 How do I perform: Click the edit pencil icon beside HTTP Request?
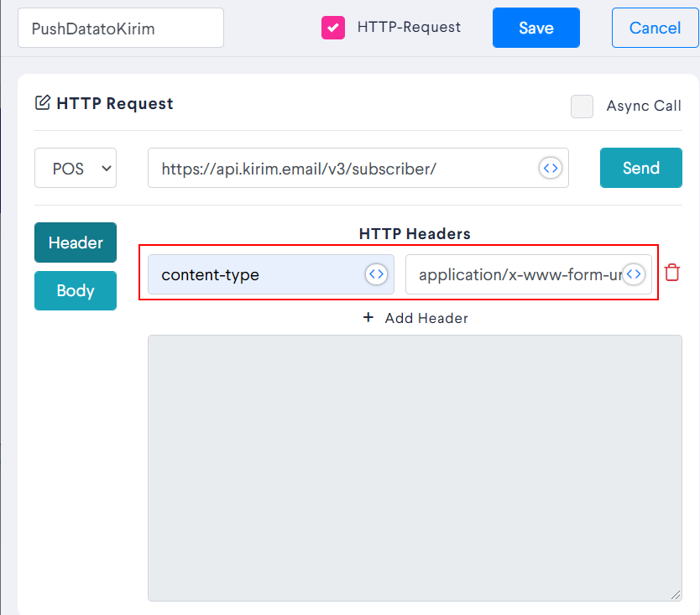43,102
